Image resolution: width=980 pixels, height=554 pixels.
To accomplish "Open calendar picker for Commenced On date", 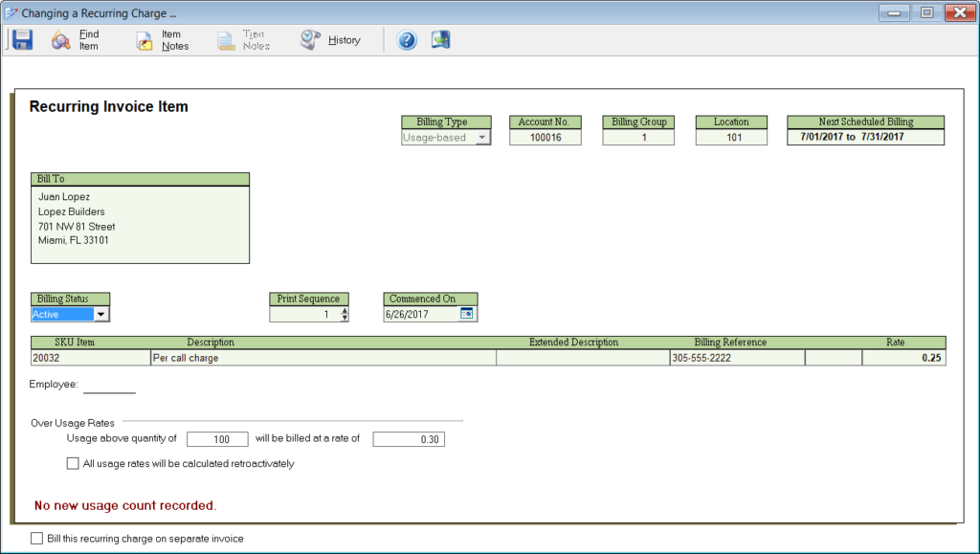I will click(467, 314).
